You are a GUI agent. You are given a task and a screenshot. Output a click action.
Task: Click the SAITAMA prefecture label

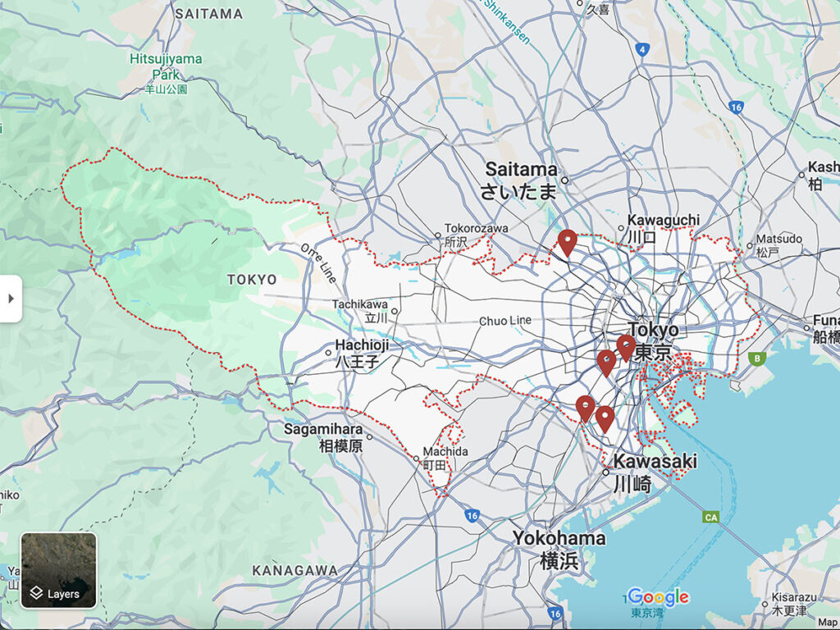[209, 14]
